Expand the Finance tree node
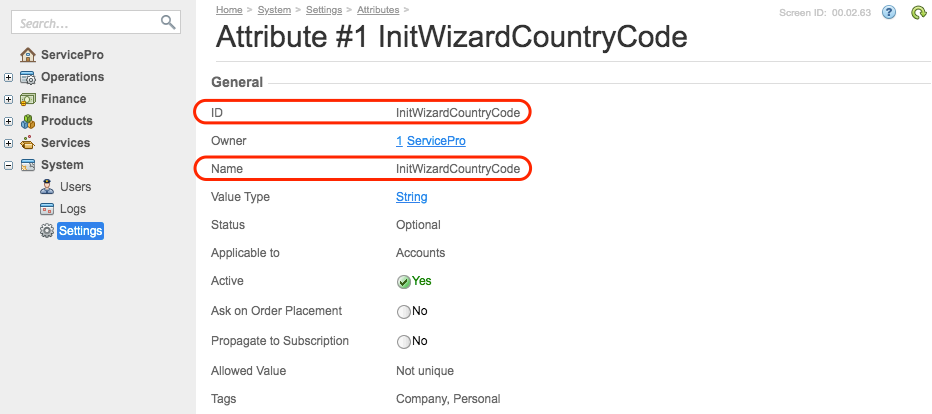 (x=9, y=99)
